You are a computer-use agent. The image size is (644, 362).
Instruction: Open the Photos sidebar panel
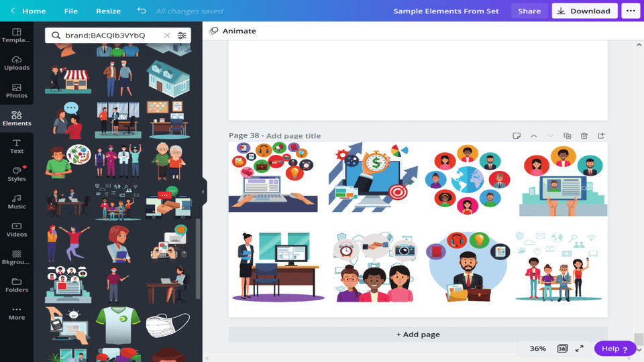click(x=16, y=90)
